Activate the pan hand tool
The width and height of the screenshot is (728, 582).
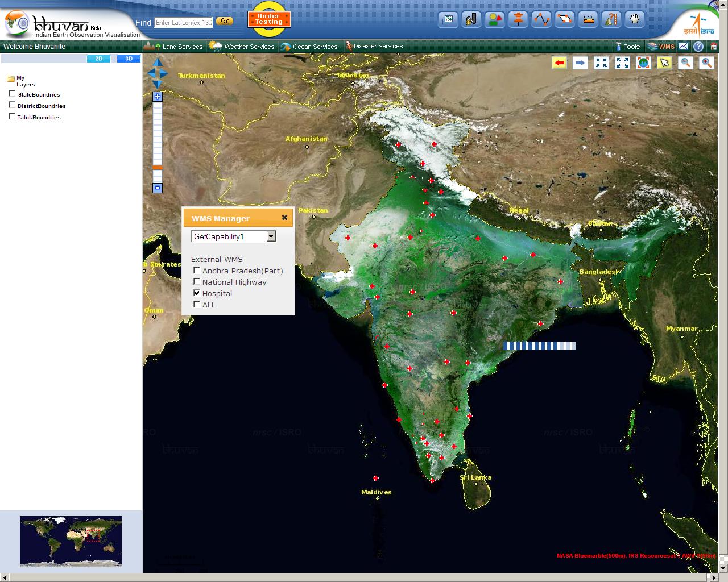pos(635,20)
